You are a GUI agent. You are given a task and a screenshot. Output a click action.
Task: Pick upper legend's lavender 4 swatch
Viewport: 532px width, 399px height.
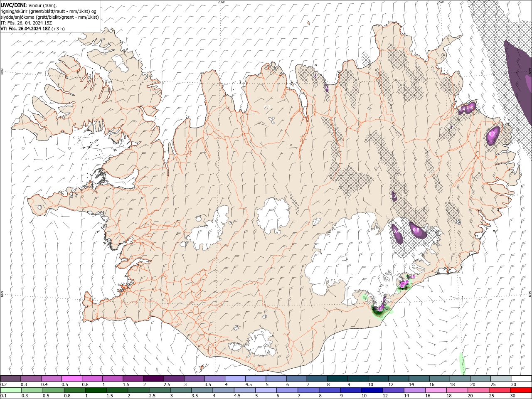click(234, 379)
